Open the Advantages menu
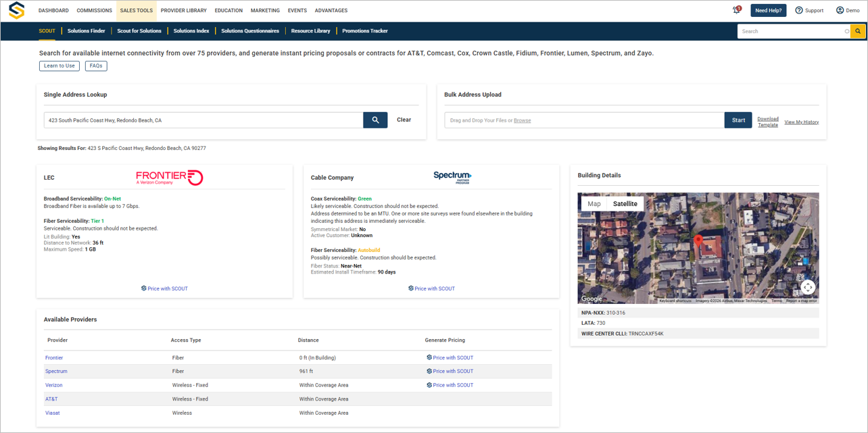 coord(331,11)
